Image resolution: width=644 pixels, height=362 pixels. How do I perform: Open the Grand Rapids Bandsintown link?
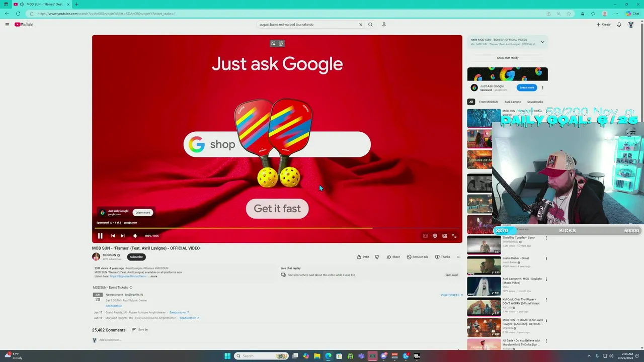click(179, 313)
